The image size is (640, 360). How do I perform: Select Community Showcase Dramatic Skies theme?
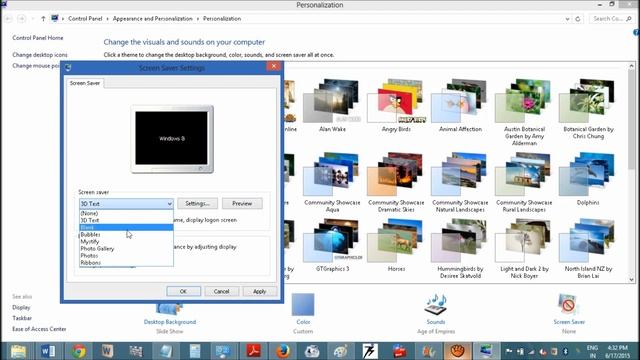point(396,182)
